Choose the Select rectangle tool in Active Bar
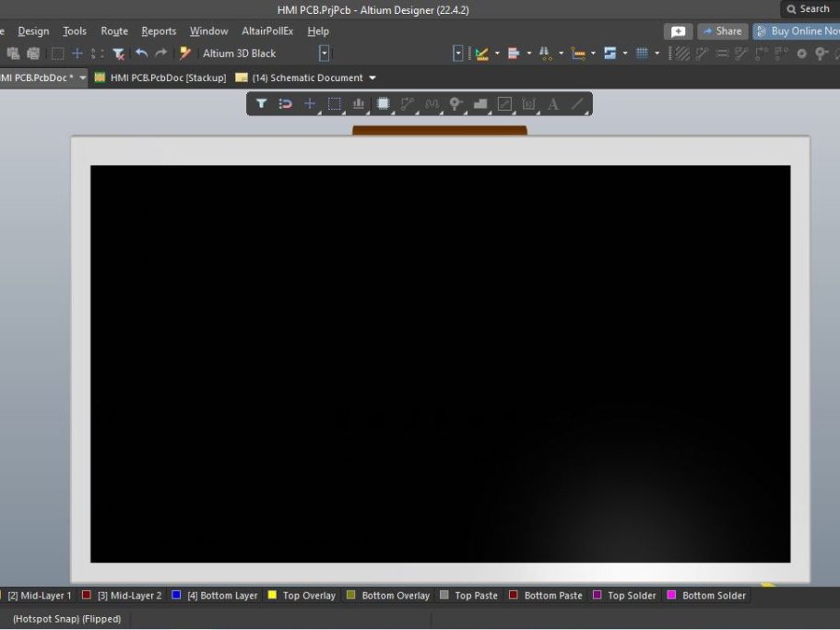 tap(335, 103)
